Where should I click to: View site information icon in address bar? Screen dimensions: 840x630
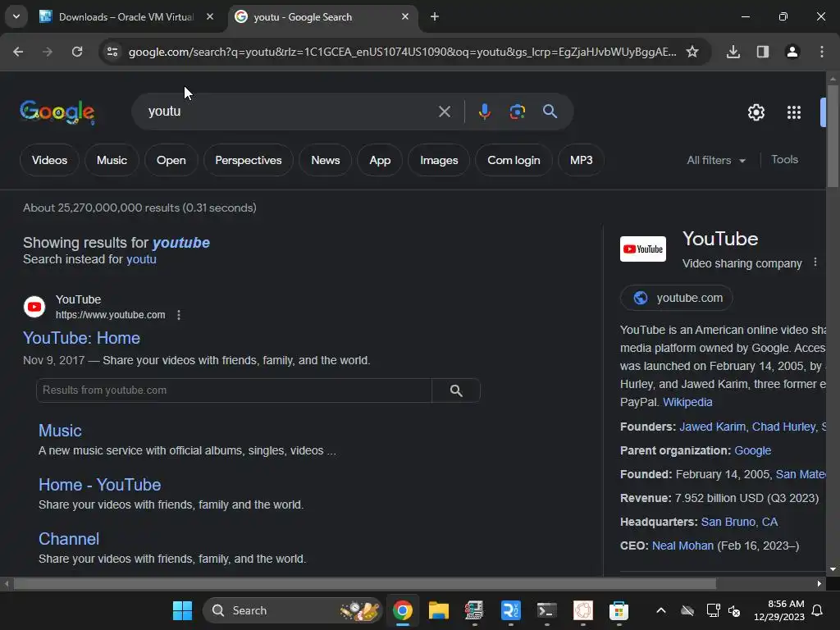112,52
